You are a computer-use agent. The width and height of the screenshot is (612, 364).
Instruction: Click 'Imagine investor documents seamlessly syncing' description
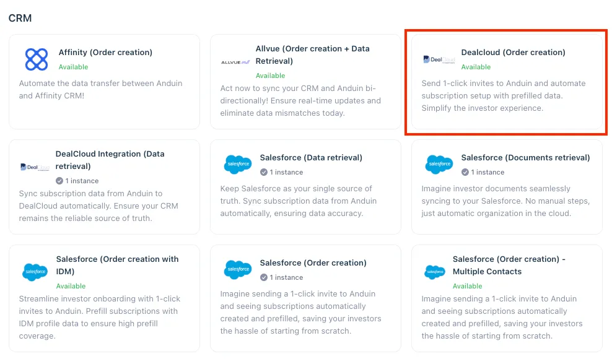(x=506, y=201)
